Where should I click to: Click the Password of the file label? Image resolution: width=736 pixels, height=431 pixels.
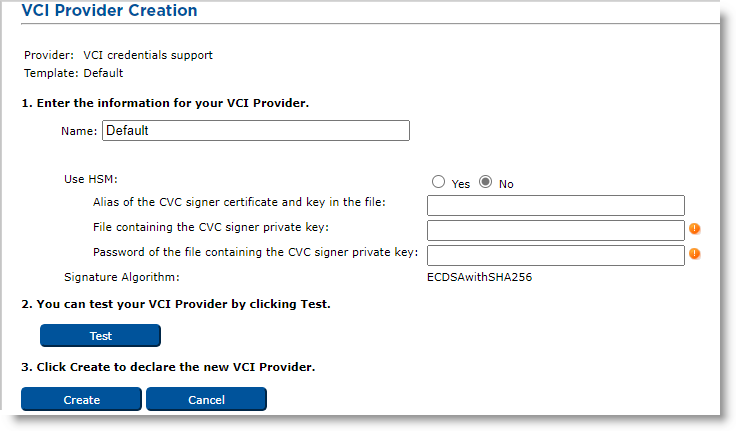point(255,252)
